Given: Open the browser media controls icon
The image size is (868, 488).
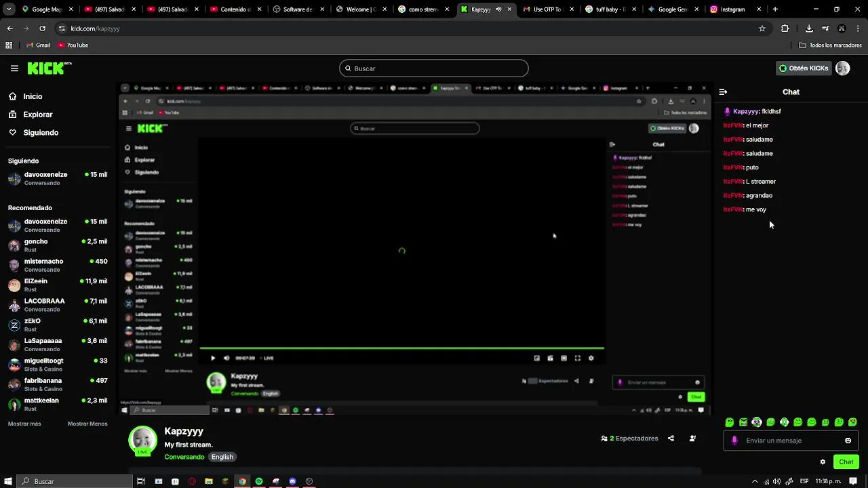Looking at the screenshot, I should click(825, 28).
